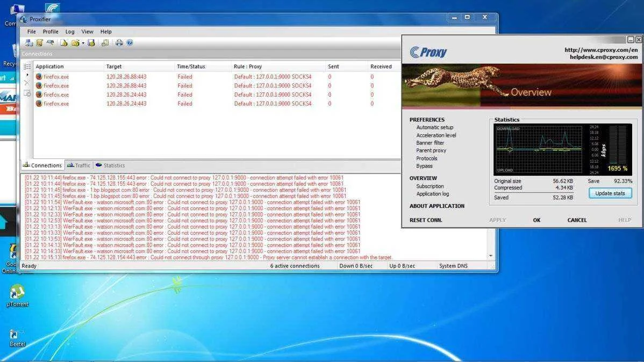The width and height of the screenshot is (644, 362).
Task: Click 'Down 0 B/sec' status bar entry
Action: click(356, 266)
